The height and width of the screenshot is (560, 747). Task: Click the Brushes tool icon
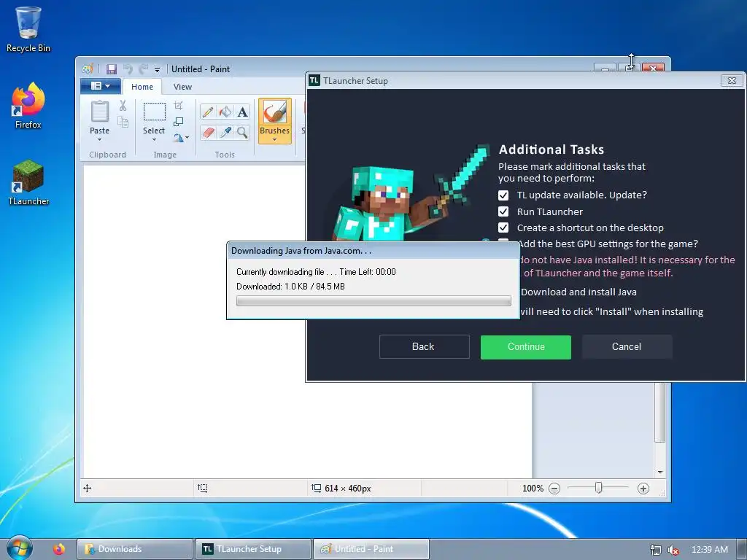(275, 112)
